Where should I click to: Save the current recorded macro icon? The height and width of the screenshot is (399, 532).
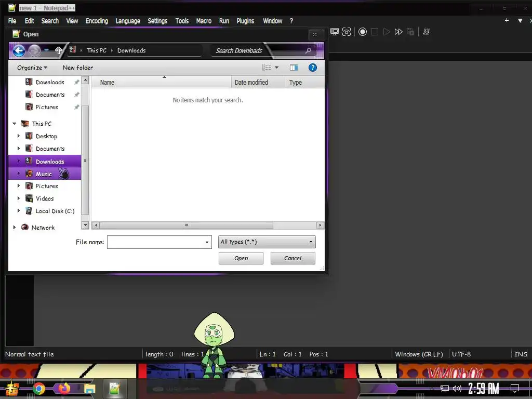pos(410,32)
